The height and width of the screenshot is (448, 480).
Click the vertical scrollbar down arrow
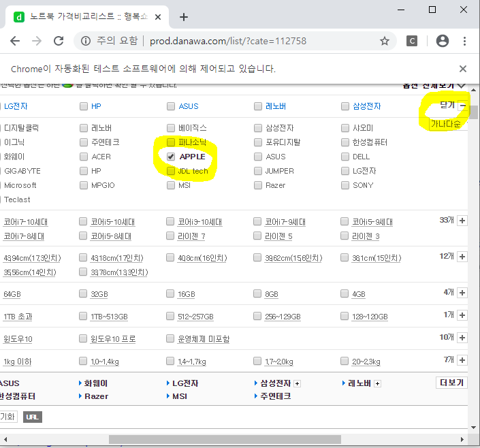(474, 428)
